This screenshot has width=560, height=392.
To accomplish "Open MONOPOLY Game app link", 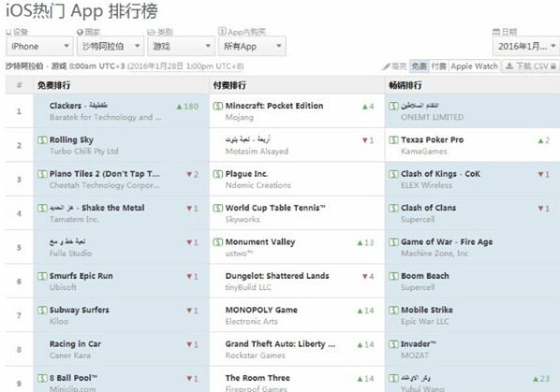I will (x=261, y=310).
